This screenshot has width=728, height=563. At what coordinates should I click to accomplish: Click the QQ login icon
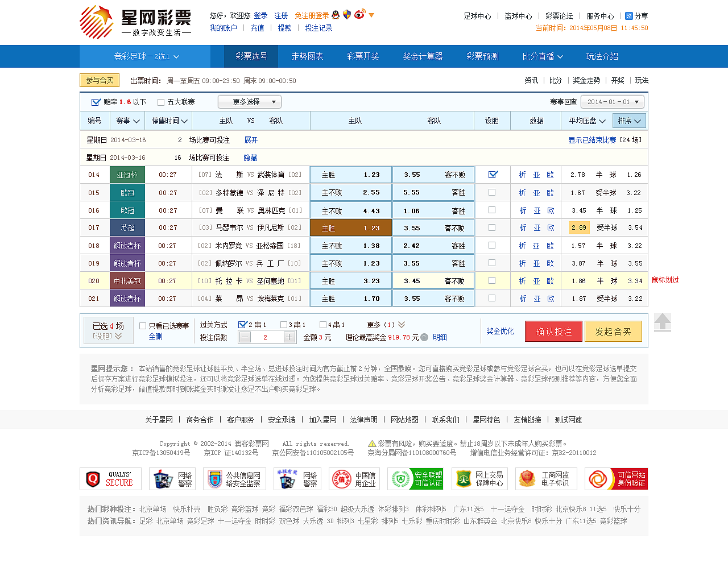336,15
